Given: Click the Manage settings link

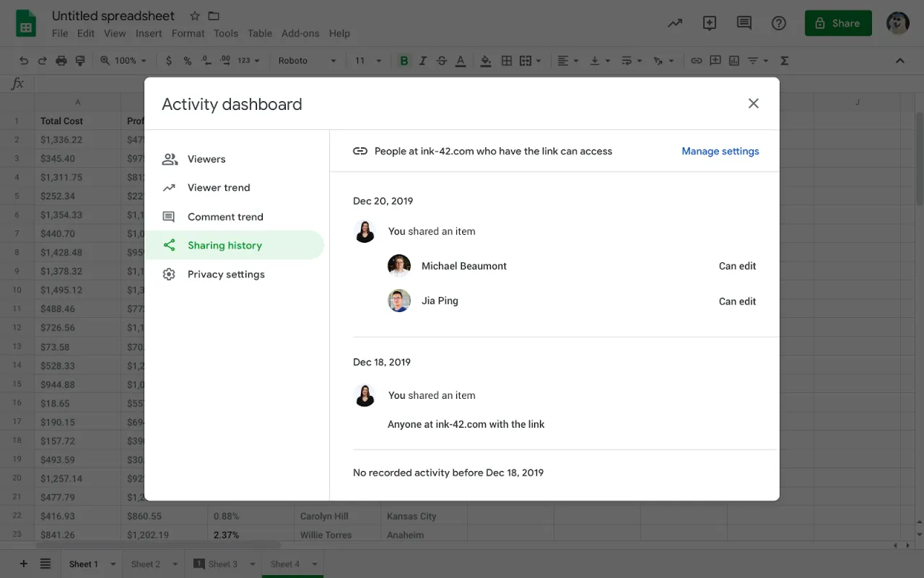Looking at the screenshot, I should tap(720, 151).
